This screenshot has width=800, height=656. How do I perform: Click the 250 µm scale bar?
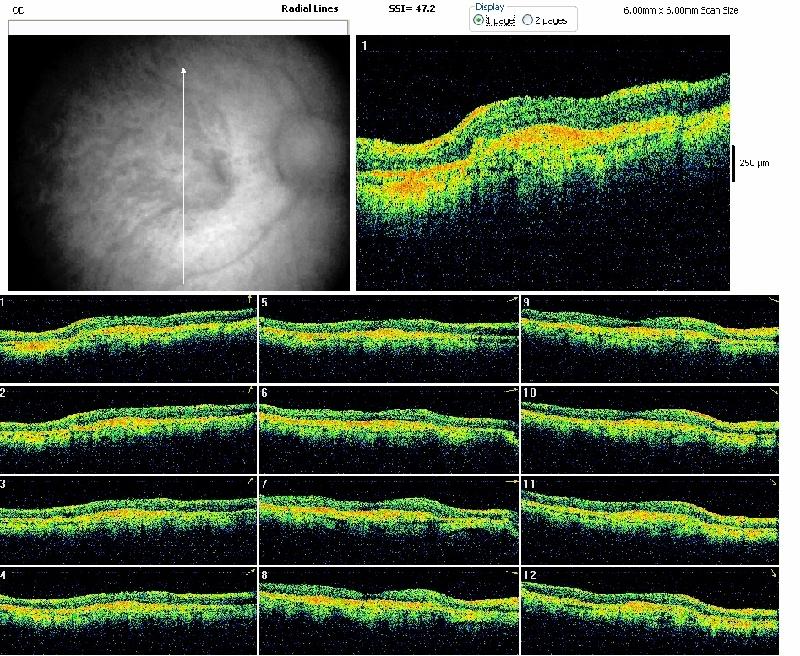[x=735, y=162]
